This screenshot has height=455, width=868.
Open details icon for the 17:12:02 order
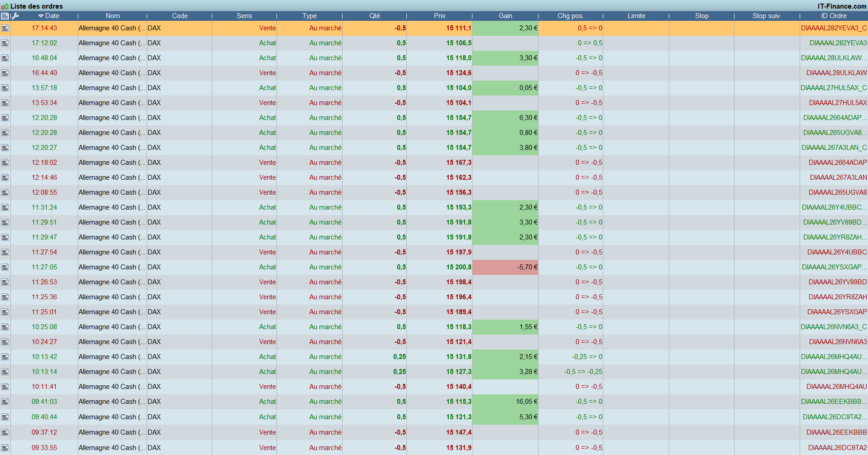pyautogui.click(x=5, y=43)
